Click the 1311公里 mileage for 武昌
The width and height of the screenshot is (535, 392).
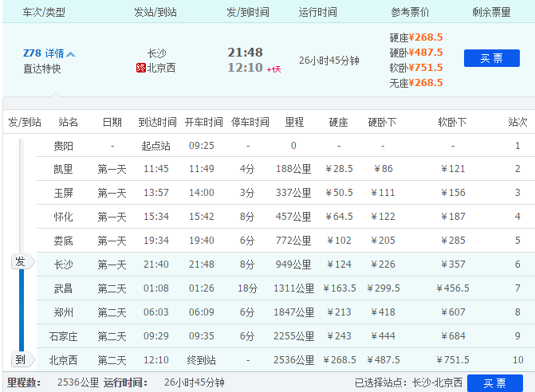(293, 288)
